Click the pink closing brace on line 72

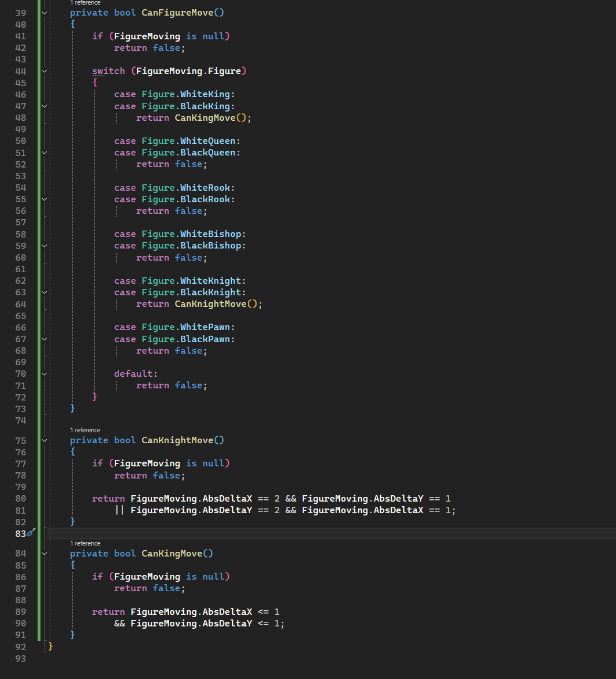(x=95, y=396)
